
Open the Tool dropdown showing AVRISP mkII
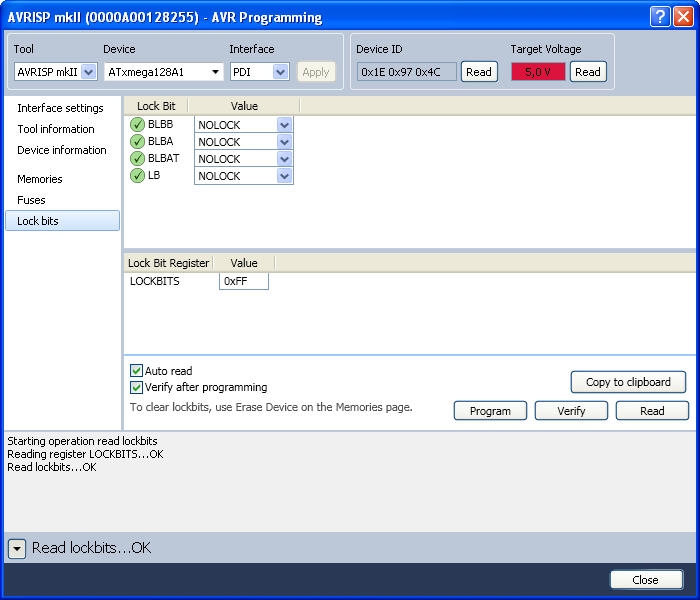(x=55, y=72)
